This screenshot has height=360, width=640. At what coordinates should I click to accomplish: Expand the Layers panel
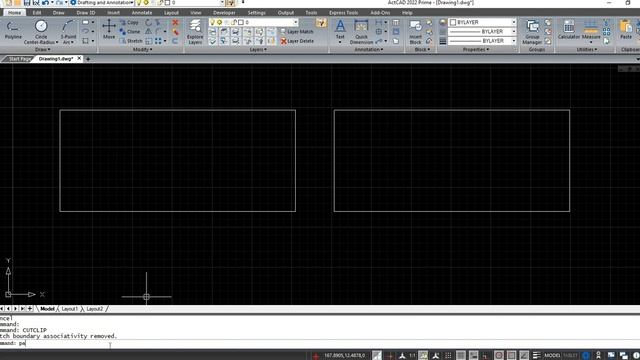[258, 49]
